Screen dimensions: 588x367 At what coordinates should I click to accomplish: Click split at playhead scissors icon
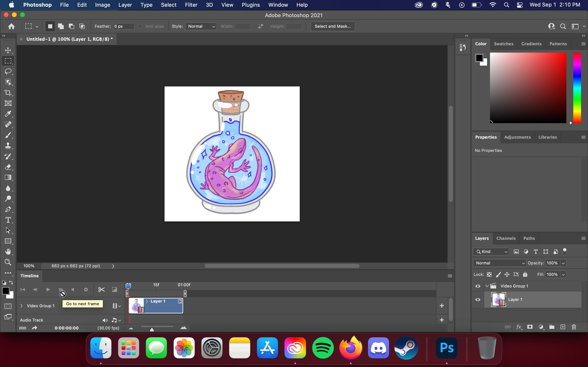[101, 289]
